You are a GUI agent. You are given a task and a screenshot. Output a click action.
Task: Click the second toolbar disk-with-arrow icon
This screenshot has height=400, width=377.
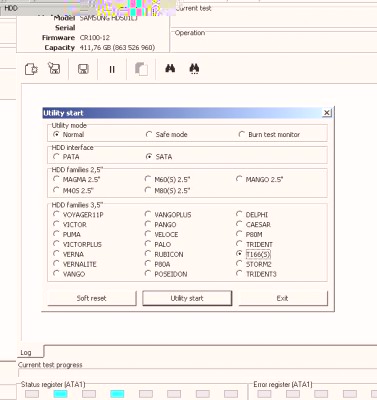[x=54, y=68]
